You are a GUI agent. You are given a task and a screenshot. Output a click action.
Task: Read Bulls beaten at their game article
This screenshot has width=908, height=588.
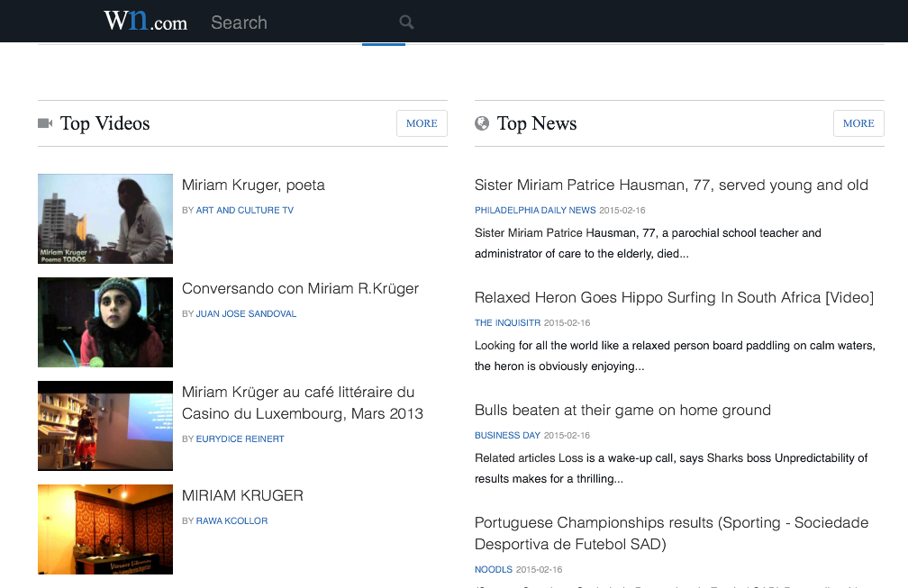click(622, 411)
